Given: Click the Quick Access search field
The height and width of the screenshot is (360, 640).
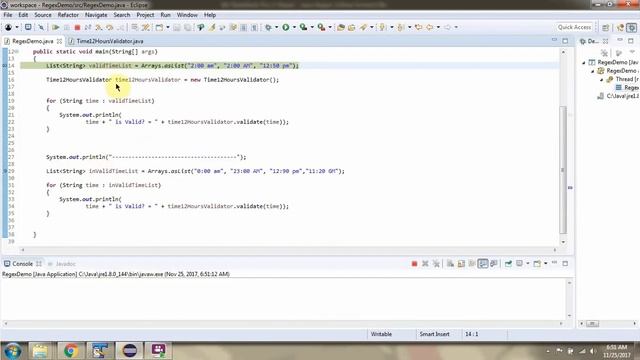Looking at the screenshot, I should pyautogui.click(x=574, y=27).
